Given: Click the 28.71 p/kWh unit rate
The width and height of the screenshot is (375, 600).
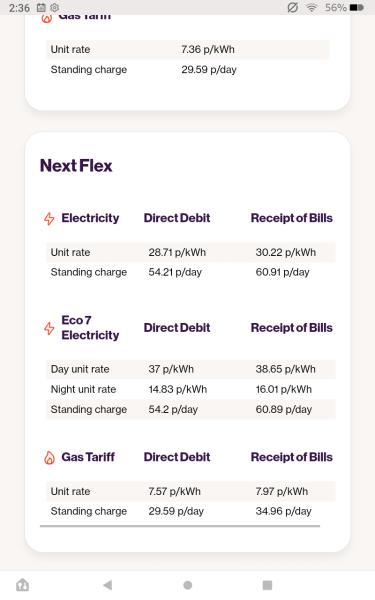Looking at the screenshot, I should (177, 252).
